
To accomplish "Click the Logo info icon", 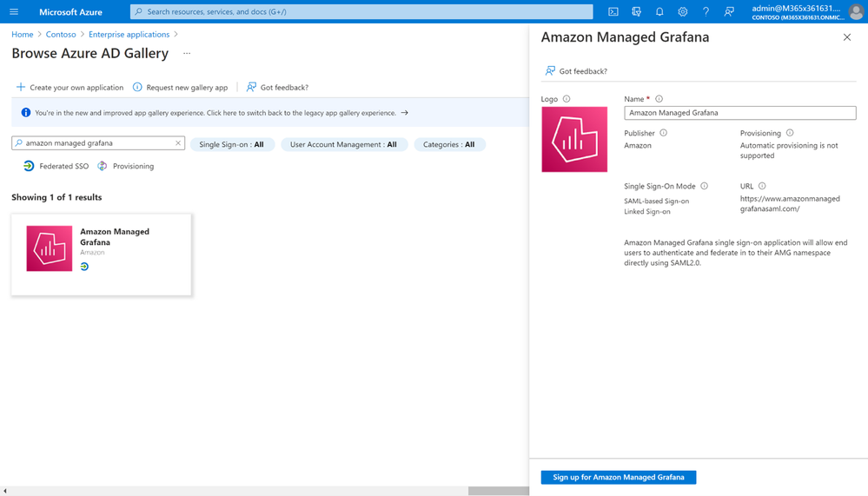I will (567, 99).
